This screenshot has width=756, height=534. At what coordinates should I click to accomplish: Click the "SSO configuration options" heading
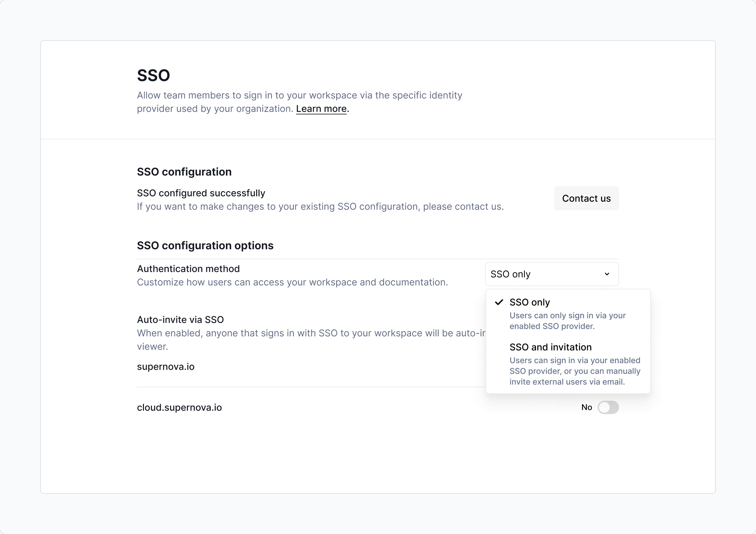[x=205, y=245]
